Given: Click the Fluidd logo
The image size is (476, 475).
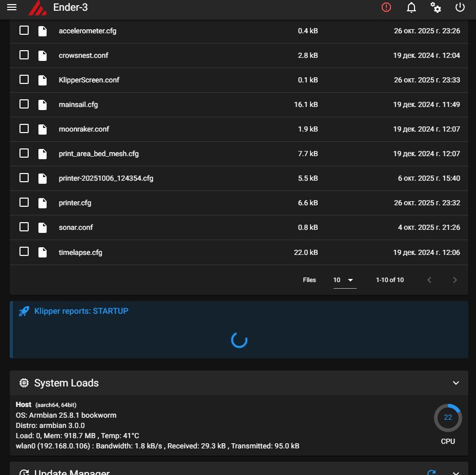Looking at the screenshot, I should pos(37,8).
